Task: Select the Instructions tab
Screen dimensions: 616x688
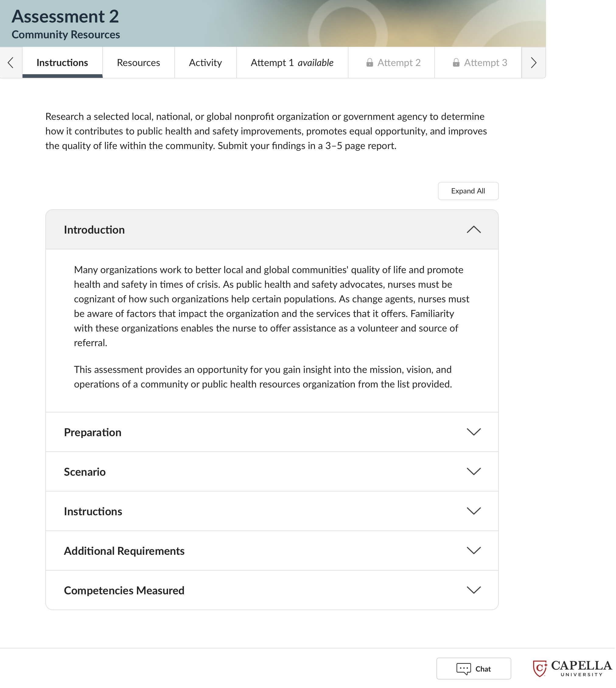Action: coord(62,63)
